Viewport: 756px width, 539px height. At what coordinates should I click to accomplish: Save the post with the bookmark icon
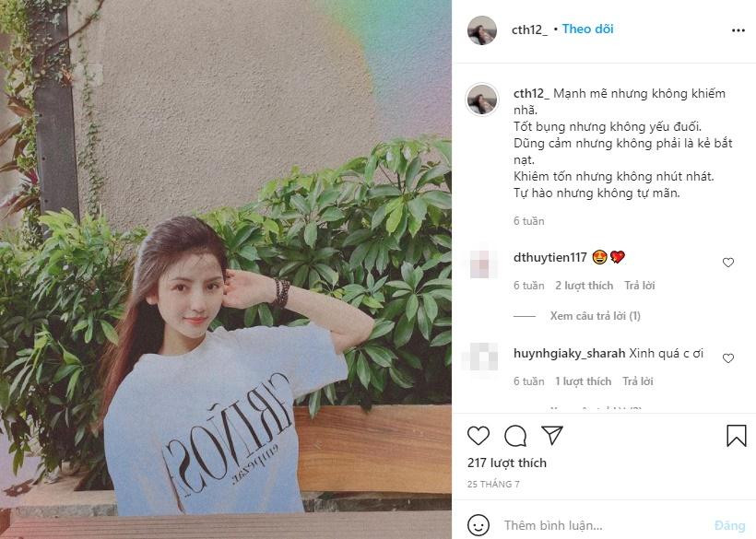[737, 436]
